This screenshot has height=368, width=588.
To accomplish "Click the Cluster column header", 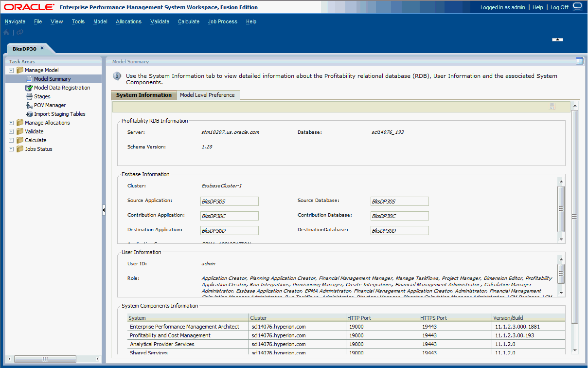I will pyautogui.click(x=298, y=318).
